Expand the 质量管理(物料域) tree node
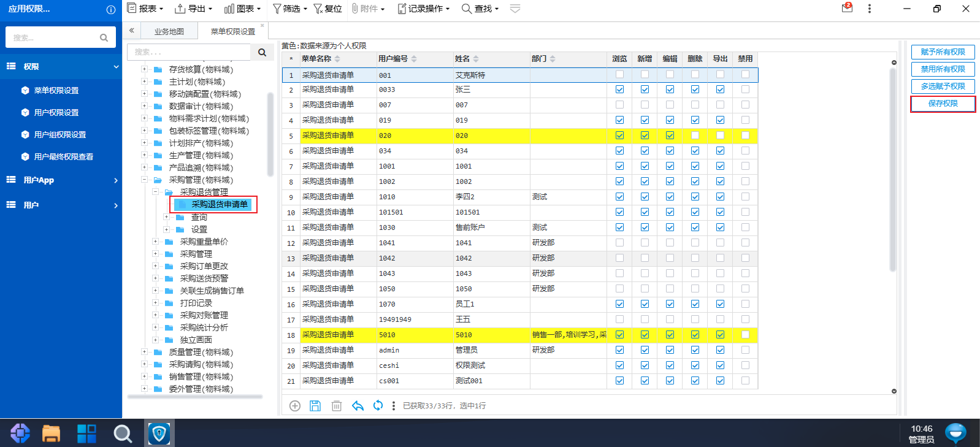The width and height of the screenshot is (980, 447). pos(144,352)
